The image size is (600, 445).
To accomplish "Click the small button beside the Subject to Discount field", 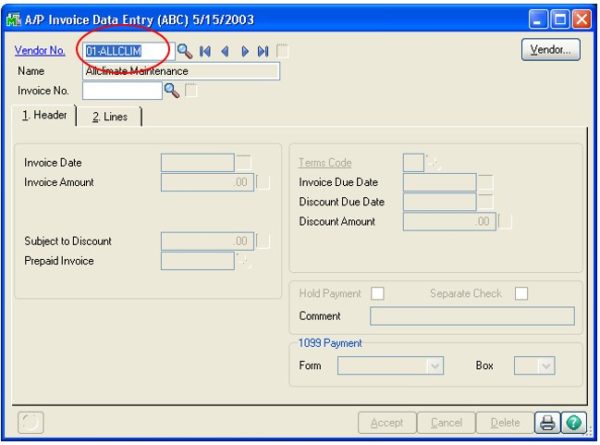I will click(x=263, y=241).
